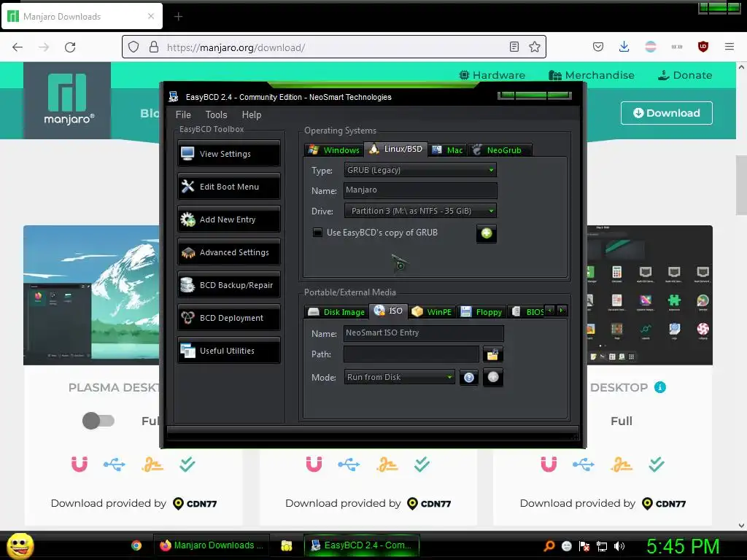The width and height of the screenshot is (747, 560).
Task: Switch to Disk Image tab
Action: pyautogui.click(x=336, y=312)
